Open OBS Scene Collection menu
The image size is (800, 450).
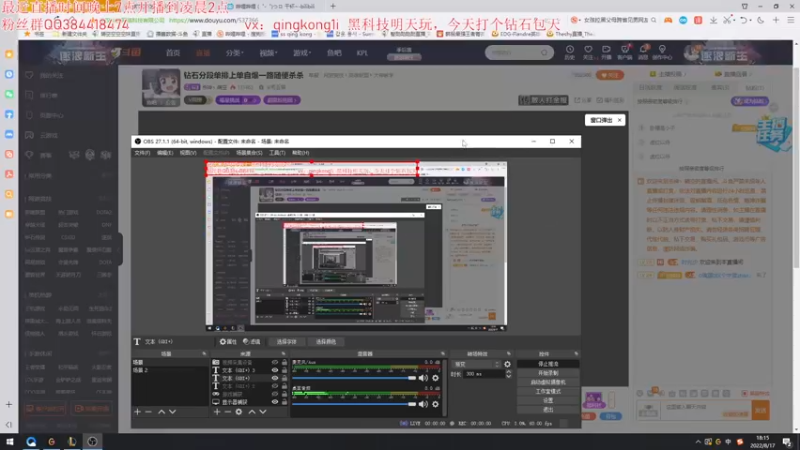pyautogui.click(x=249, y=153)
